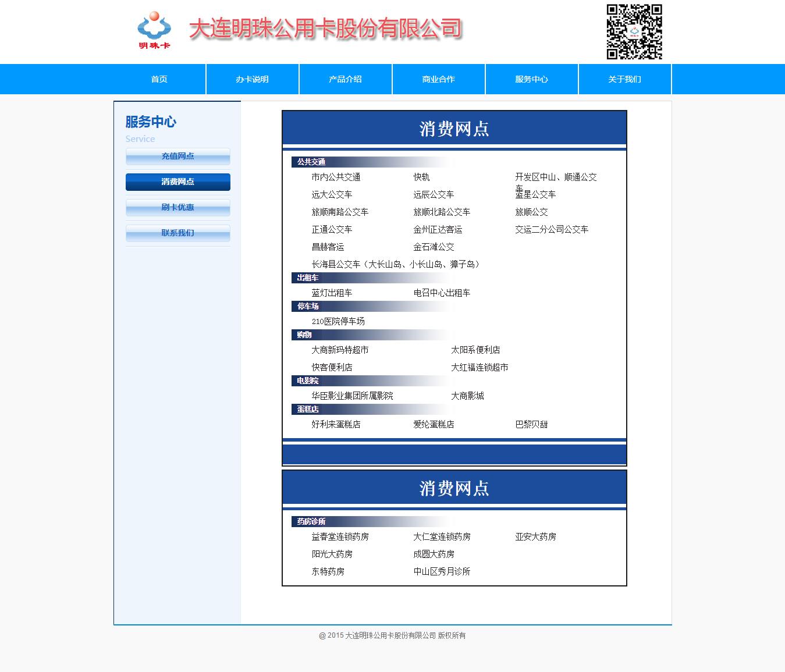The image size is (785, 672).
Task: Click the first 消费网点 banner header
Action: pos(454,129)
